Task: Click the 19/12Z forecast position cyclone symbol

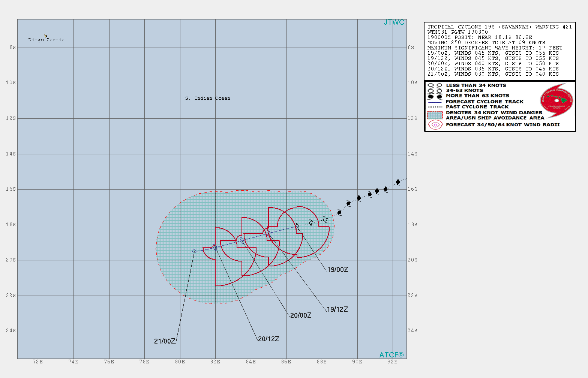Action: (x=268, y=233)
